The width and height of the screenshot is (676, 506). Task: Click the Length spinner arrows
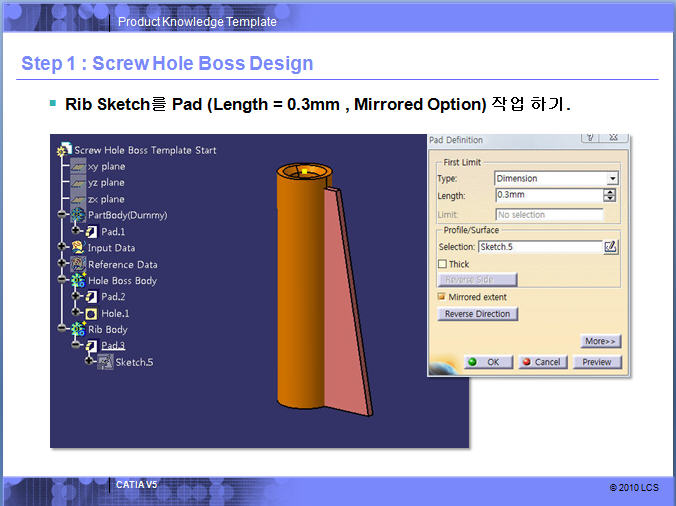610,195
